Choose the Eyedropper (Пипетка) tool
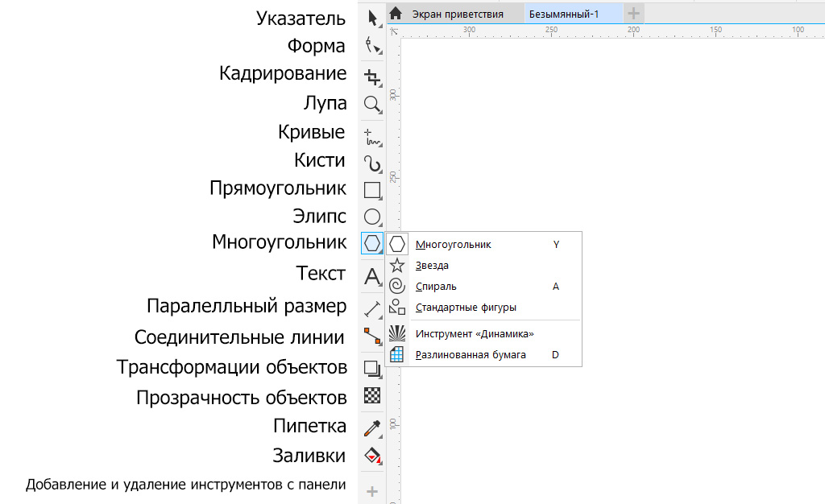 (371, 427)
